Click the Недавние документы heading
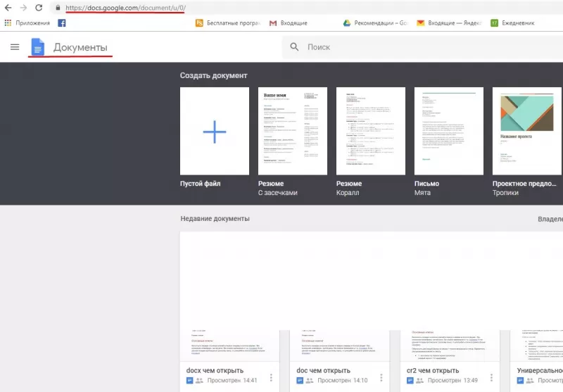 pos(215,219)
